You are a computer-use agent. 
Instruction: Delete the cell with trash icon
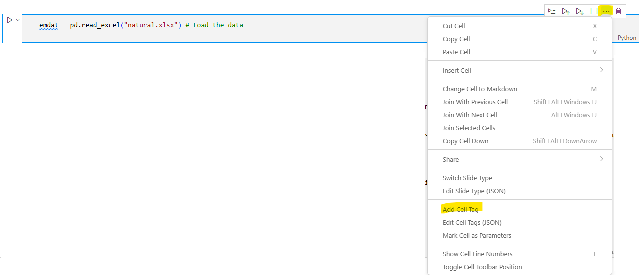click(619, 11)
